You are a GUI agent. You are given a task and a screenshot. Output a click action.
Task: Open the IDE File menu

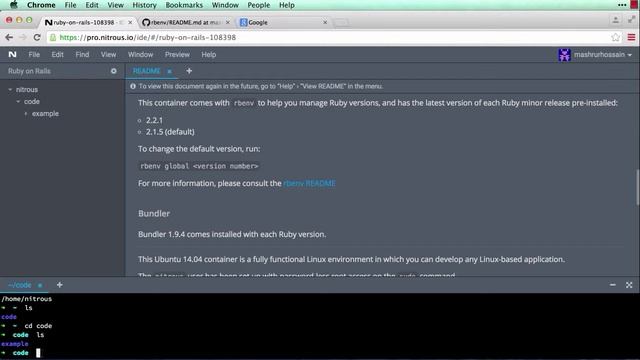coord(34,55)
